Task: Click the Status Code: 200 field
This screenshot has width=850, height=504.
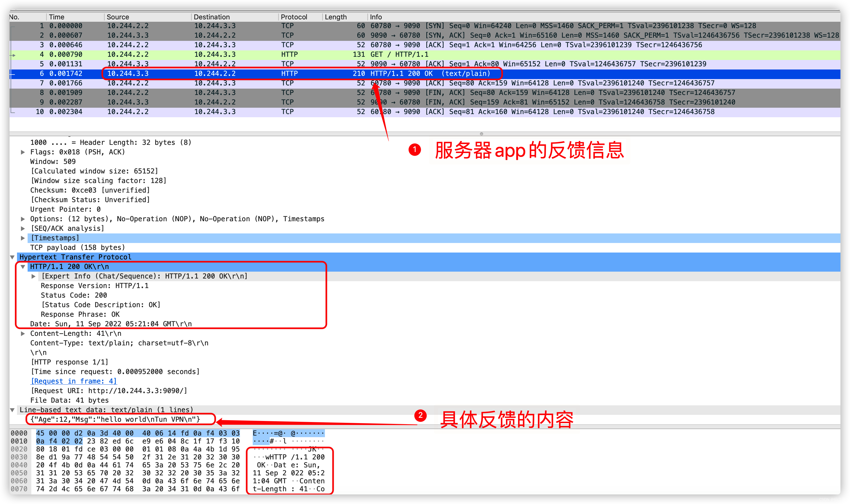Action: pos(74,295)
